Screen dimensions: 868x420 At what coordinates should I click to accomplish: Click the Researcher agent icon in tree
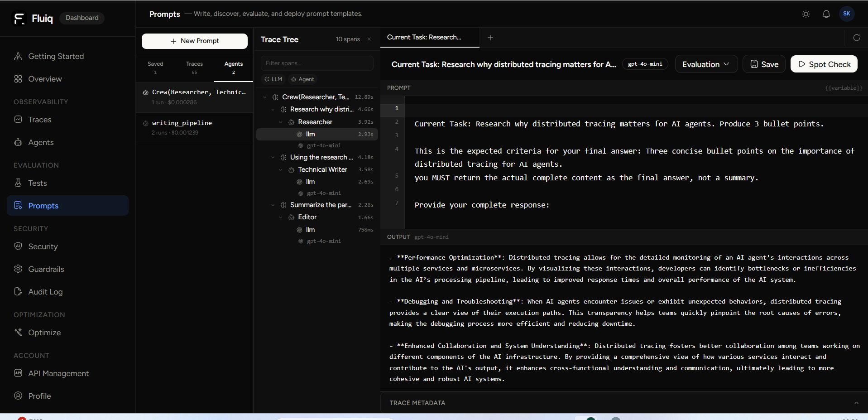292,122
